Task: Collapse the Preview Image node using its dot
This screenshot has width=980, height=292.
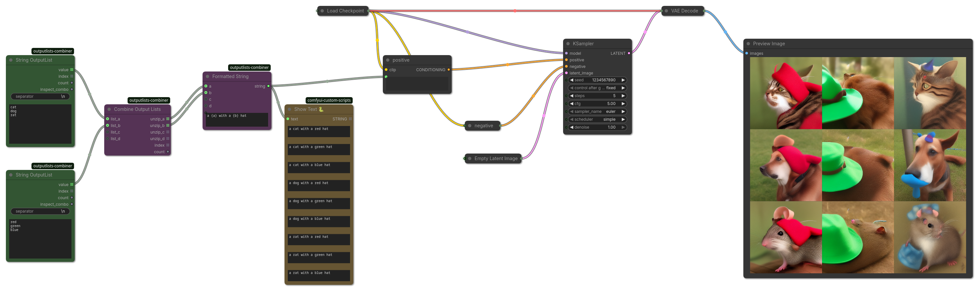Action: (748, 44)
